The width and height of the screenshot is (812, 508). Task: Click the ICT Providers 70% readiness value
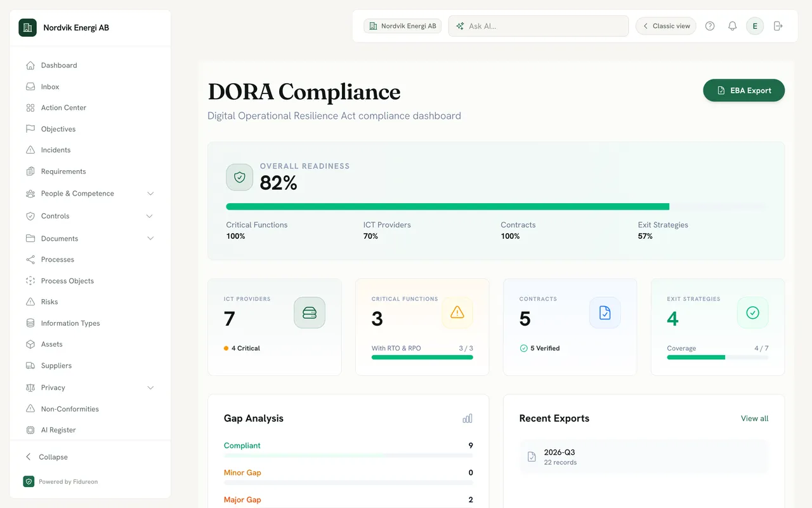click(370, 236)
